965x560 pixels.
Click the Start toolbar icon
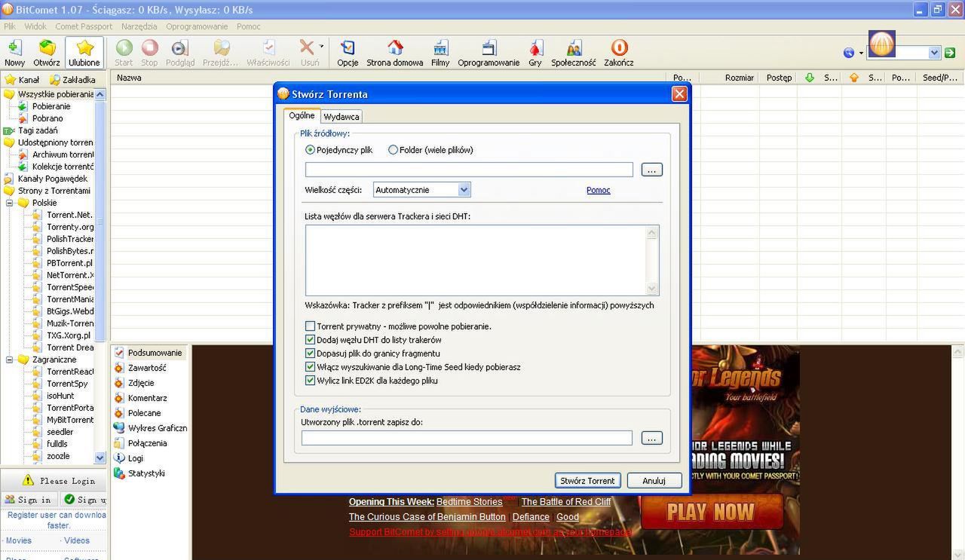[x=124, y=53]
